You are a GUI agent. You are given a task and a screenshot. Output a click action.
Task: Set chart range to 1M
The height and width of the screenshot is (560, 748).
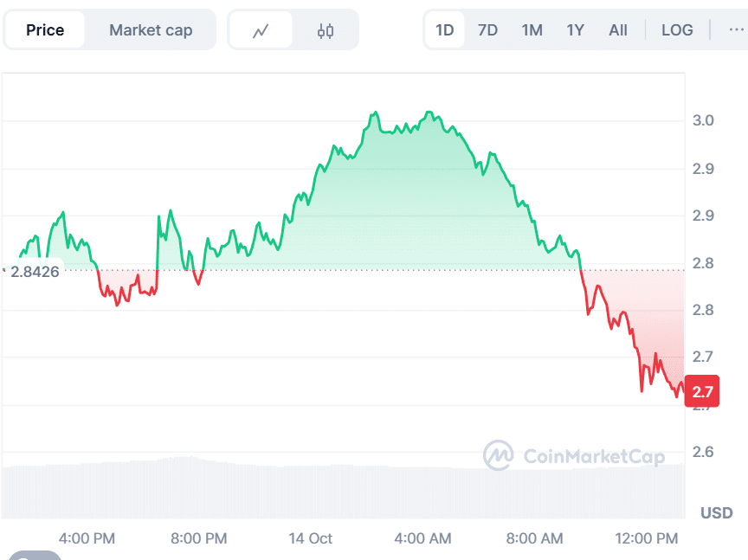[532, 30]
